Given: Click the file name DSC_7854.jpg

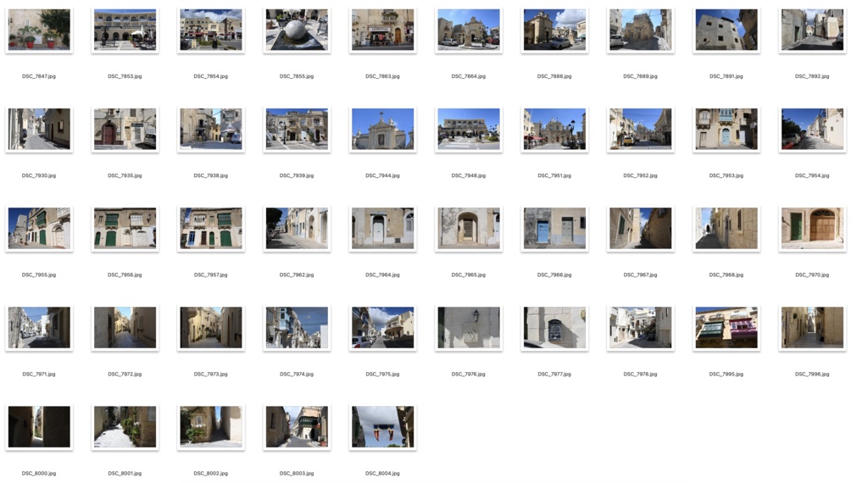Looking at the screenshot, I should tap(211, 76).
